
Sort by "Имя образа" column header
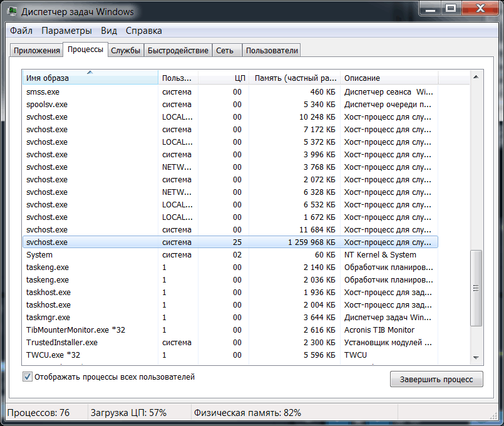coord(90,78)
